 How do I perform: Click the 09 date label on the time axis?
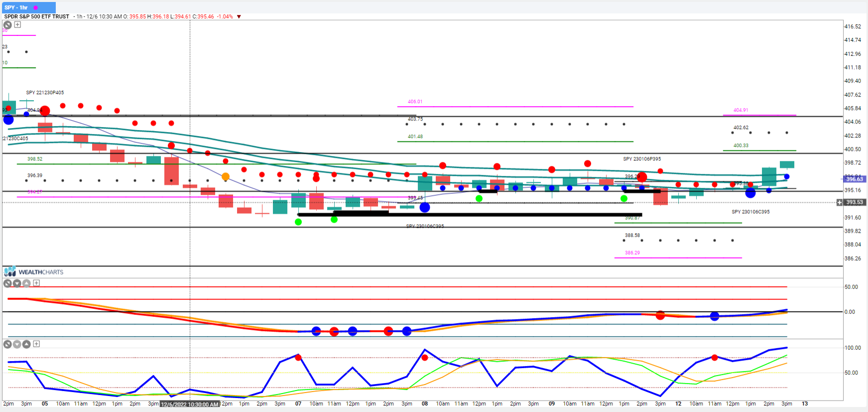(552, 404)
